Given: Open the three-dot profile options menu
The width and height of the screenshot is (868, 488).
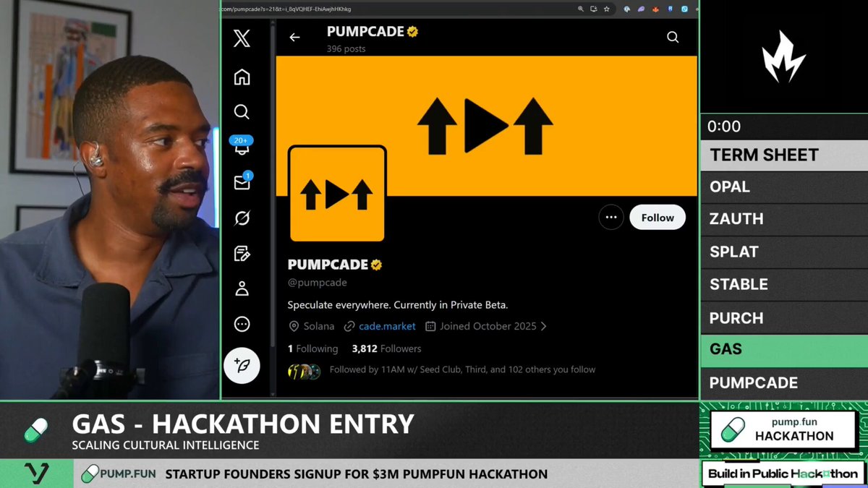Looking at the screenshot, I should pos(611,218).
